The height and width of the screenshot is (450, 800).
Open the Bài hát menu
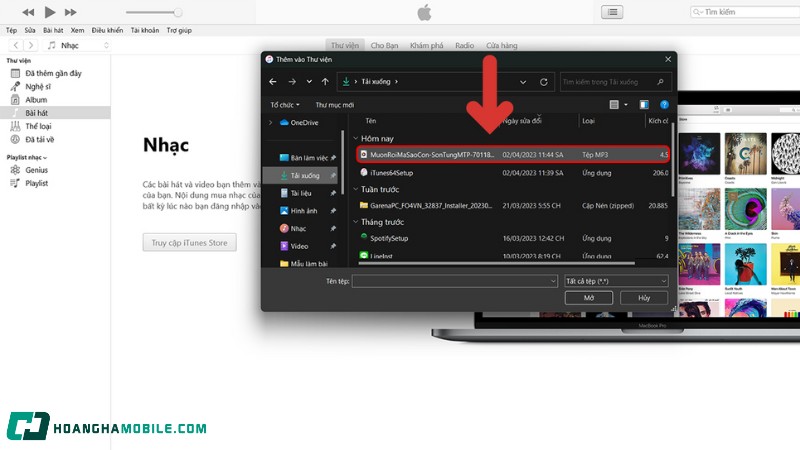click(x=53, y=30)
